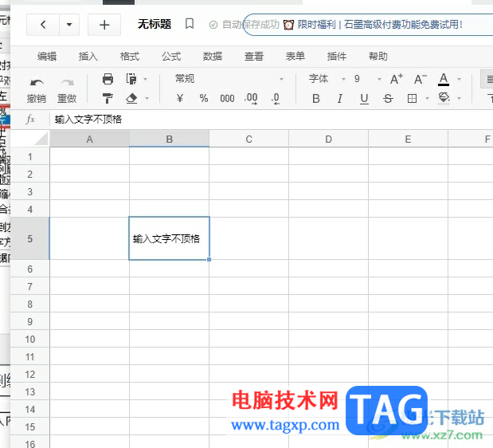Click the bookmark icon next to title
This screenshot has width=493, height=448.
point(190,24)
